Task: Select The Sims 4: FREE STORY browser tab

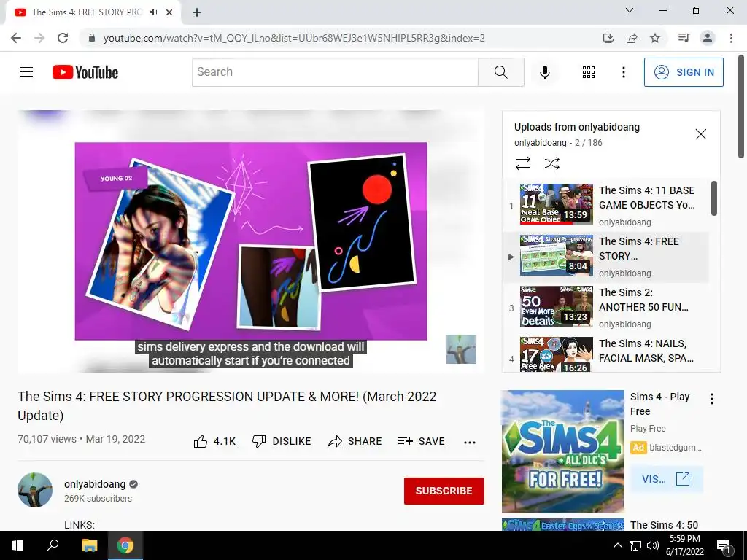Action: [x=93, y=12]
